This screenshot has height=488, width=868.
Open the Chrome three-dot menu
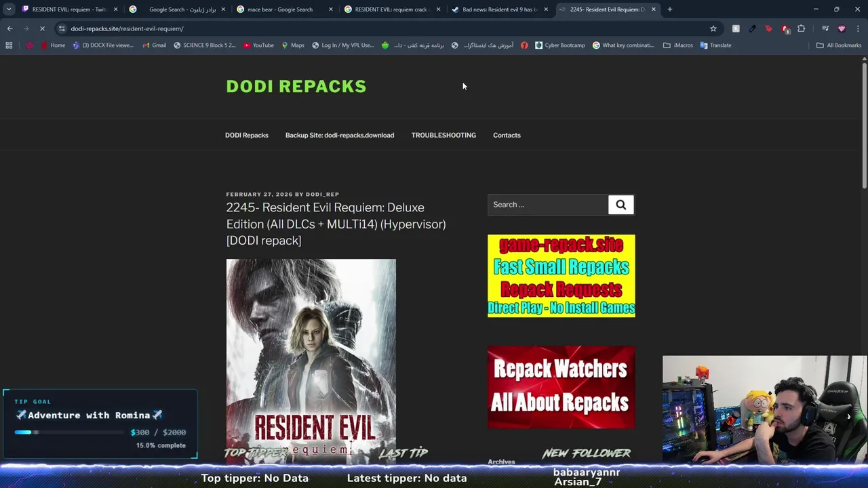pos(858,28)
